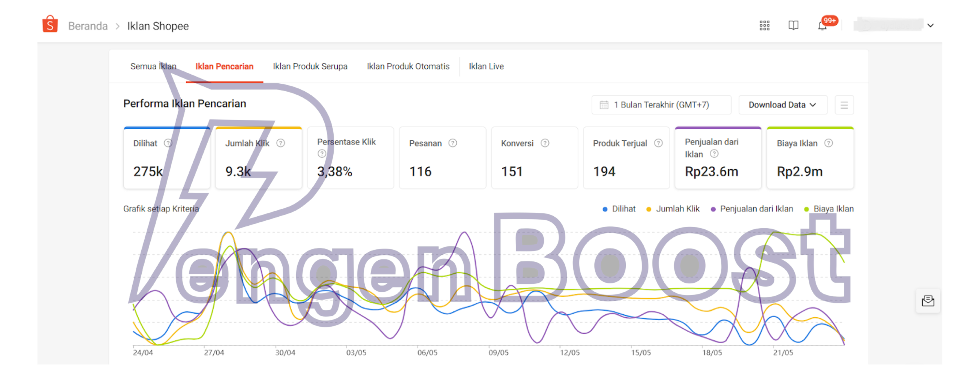Open the apps grid menu icon

764,26
